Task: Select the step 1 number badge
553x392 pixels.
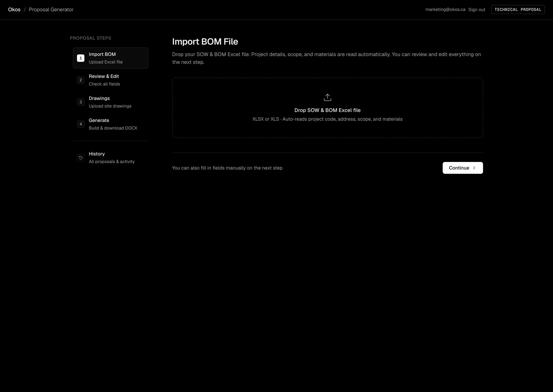Action: pos(81,58)
